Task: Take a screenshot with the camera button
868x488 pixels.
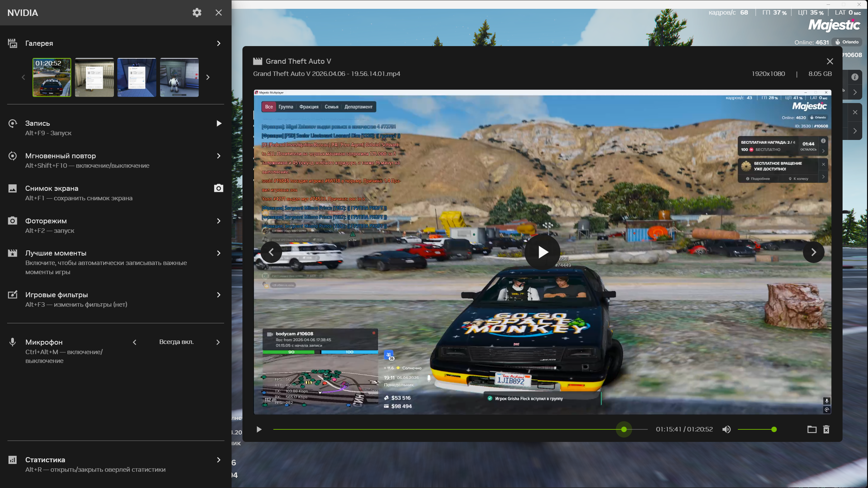Action: tap(219, 188)
